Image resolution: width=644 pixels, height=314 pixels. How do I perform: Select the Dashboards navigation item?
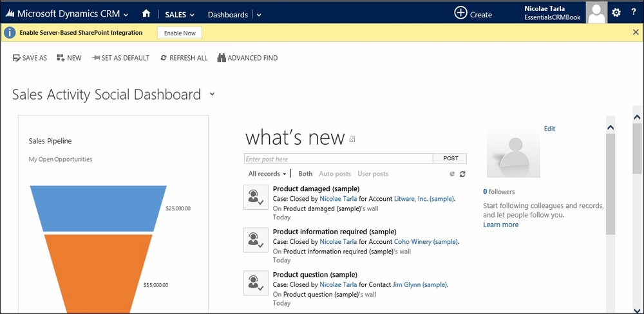pos(228,15)
